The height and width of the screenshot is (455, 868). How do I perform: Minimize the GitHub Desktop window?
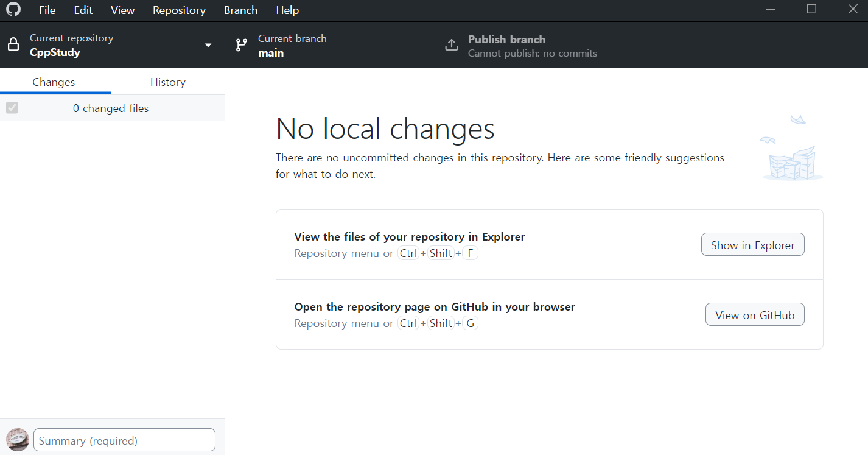(771, 10)
